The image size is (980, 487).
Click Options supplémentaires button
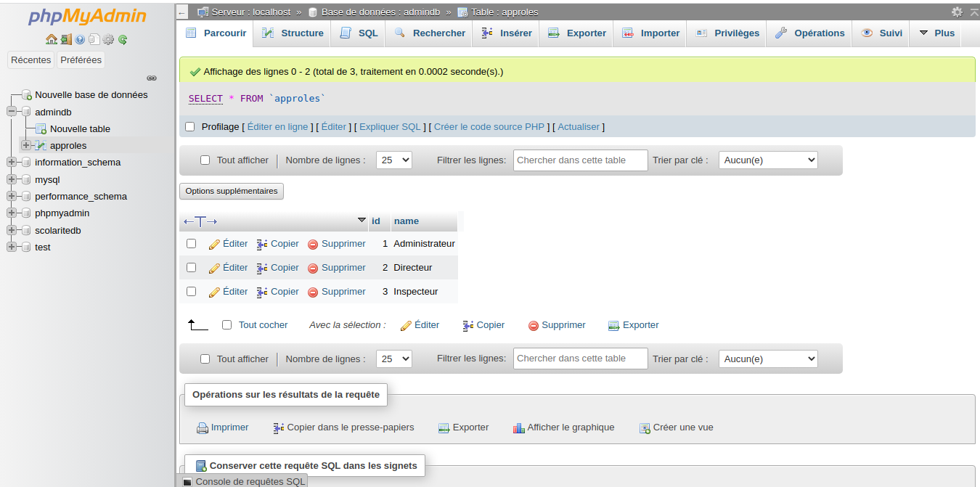(232, 191)
